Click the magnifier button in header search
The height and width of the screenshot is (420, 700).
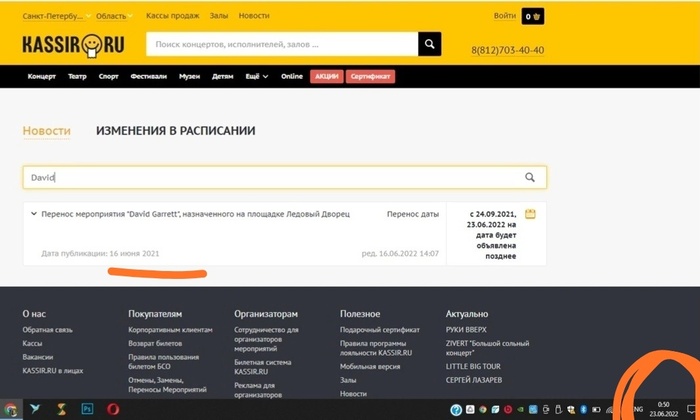tap(429, 44)
